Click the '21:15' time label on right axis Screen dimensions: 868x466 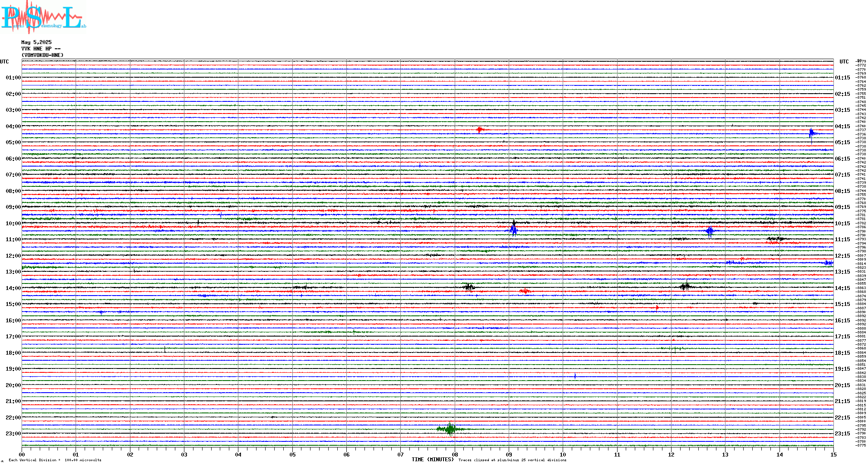tap(842, 401)
